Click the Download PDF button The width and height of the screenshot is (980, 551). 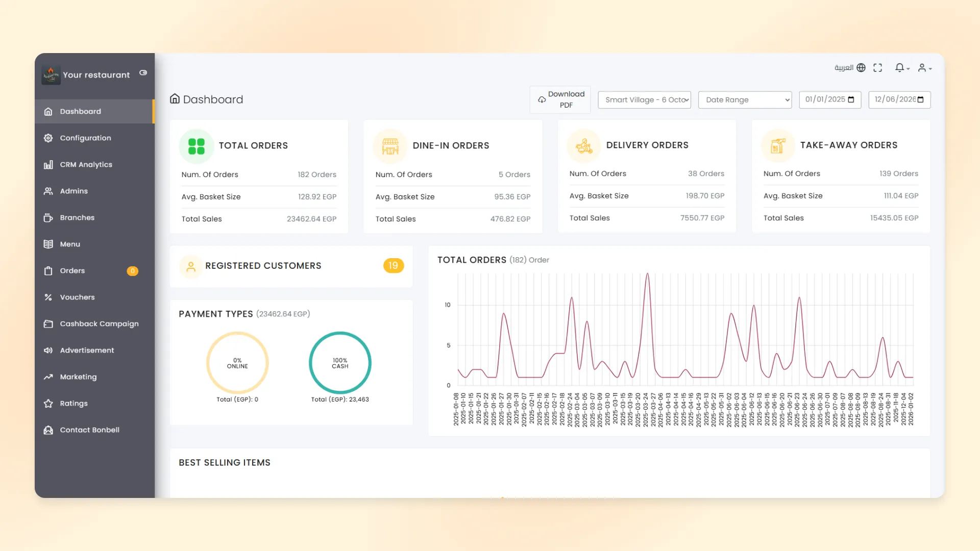pos(560,99)
